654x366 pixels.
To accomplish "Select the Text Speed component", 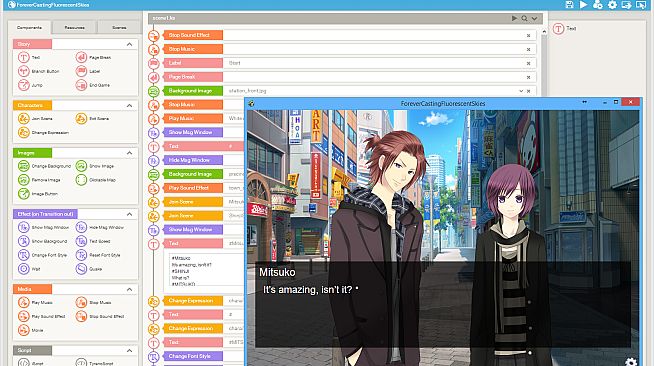I will click(93, 241).
